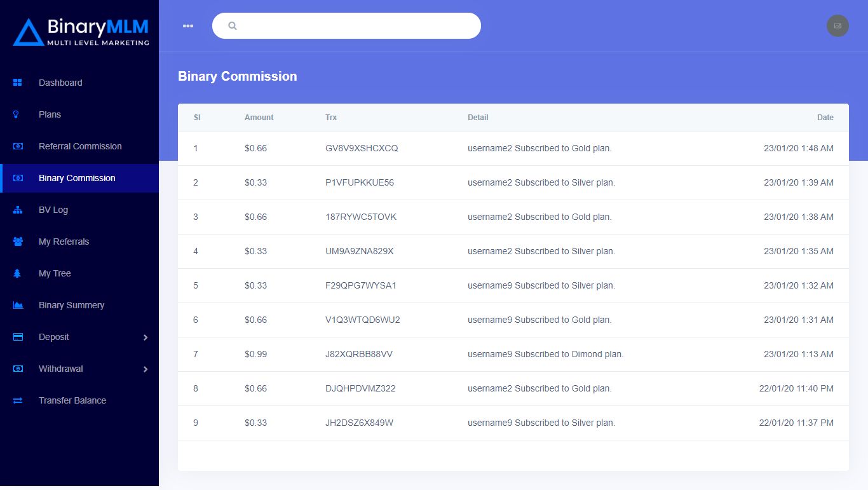Click date 23/01/20 1:38 AM
868x490 pixels.
pyautogui.click(x=799, y=217)
